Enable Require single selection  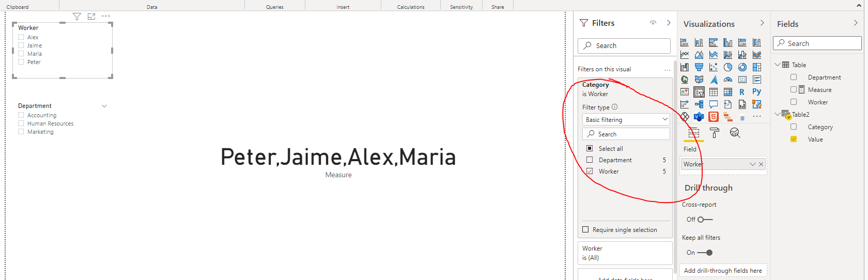(585, 229)
